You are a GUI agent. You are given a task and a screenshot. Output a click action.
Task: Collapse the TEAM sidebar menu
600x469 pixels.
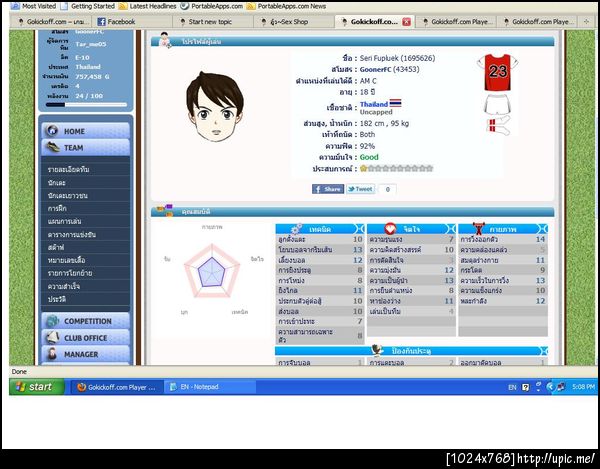(x=85, y=147)
